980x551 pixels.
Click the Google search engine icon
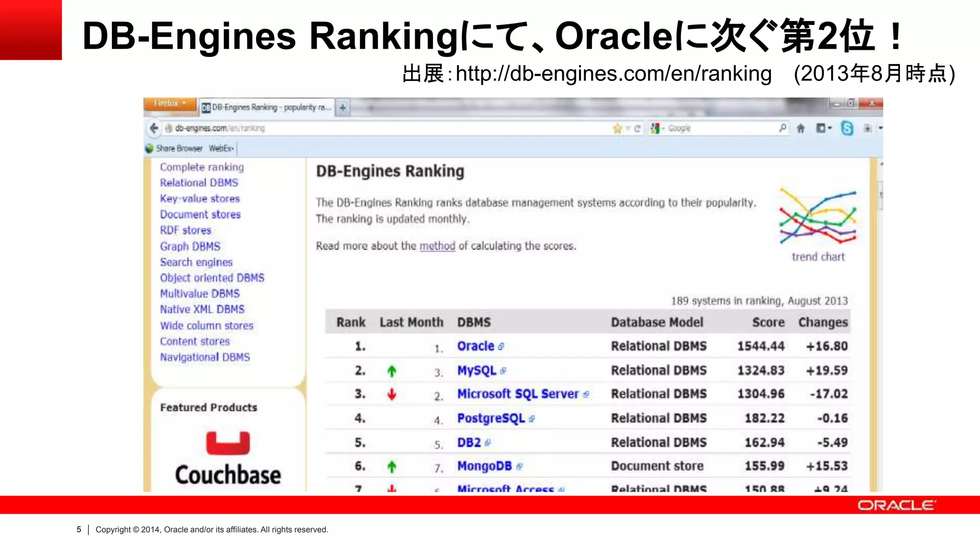coord(655,128)
